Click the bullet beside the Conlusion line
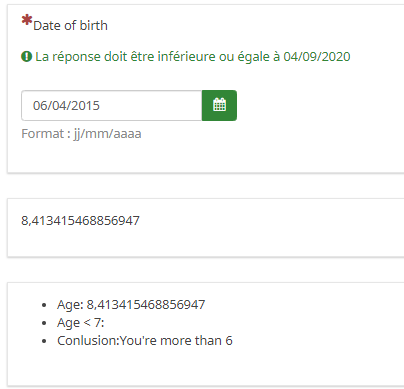The height and width of the screenshot is (389, 404). click(44, 341)
